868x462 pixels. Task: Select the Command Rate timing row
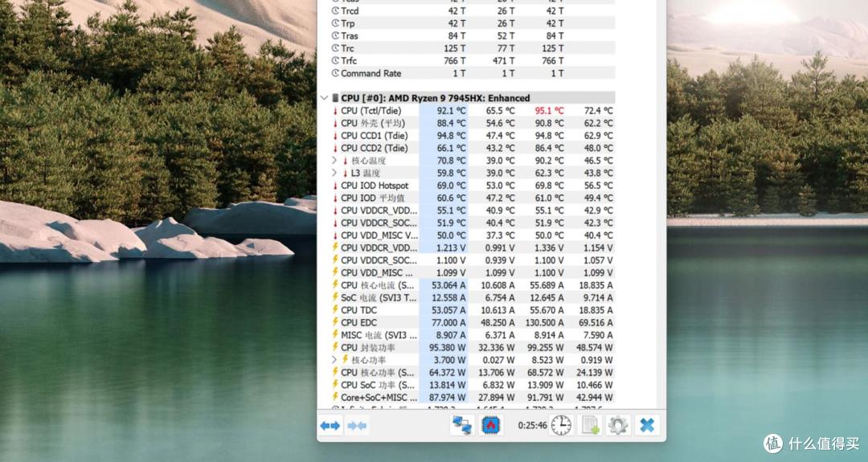473,73
